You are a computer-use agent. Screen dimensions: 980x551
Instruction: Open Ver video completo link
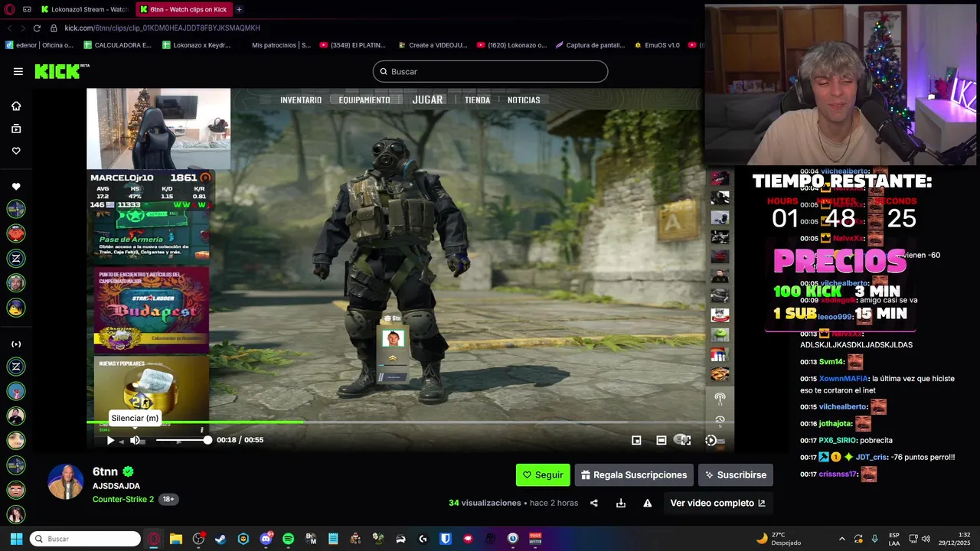click(x=717, y=503)
